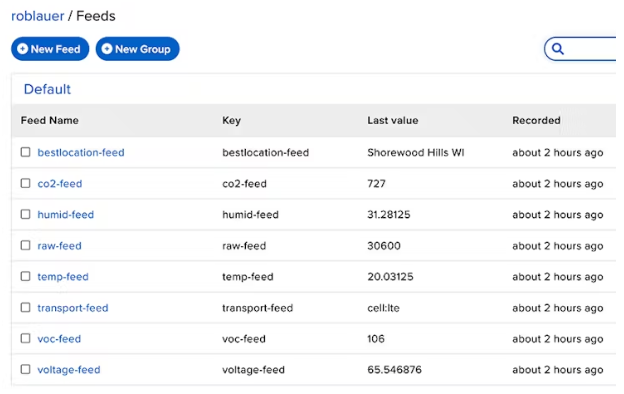This screenshot has height=394, width=624.
Task: Select the voltage-feed checkbox
Action: coord(25,369)
